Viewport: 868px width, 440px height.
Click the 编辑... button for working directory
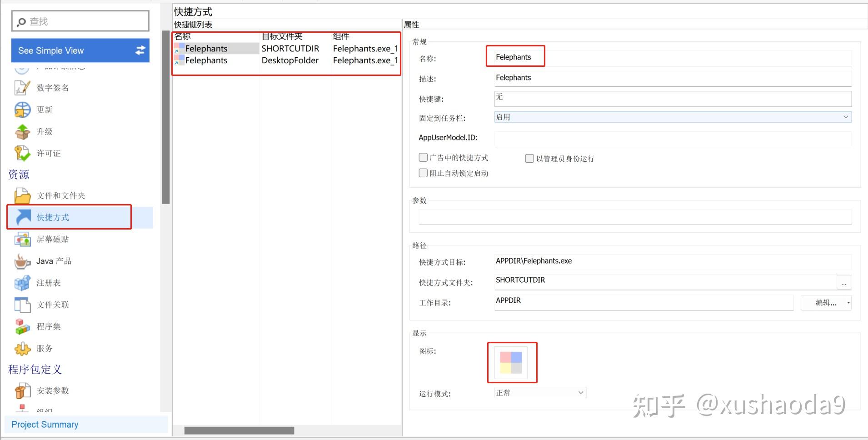[x=824, y=303]
